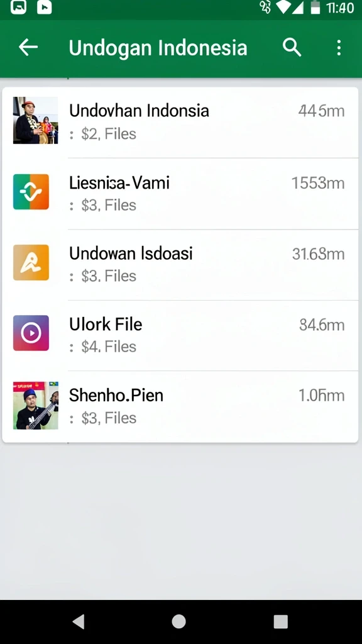
Task: Click the Undogan Indonesia header title
Action: point(158,48)
